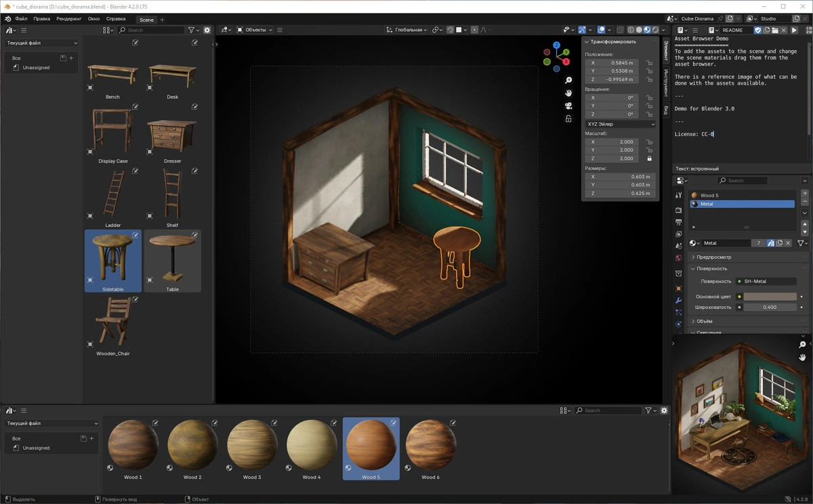Switch to wireframe viewport shading
The image size is (813, 504).
pos(631,30)
